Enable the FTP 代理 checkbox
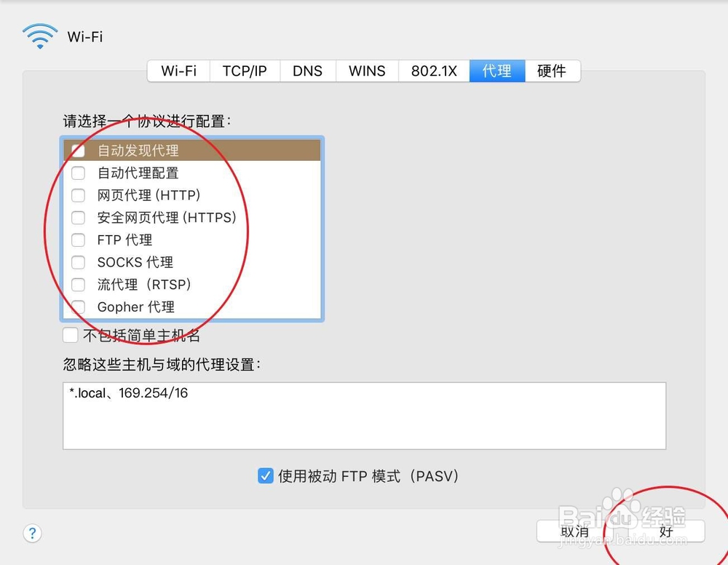 78,240
